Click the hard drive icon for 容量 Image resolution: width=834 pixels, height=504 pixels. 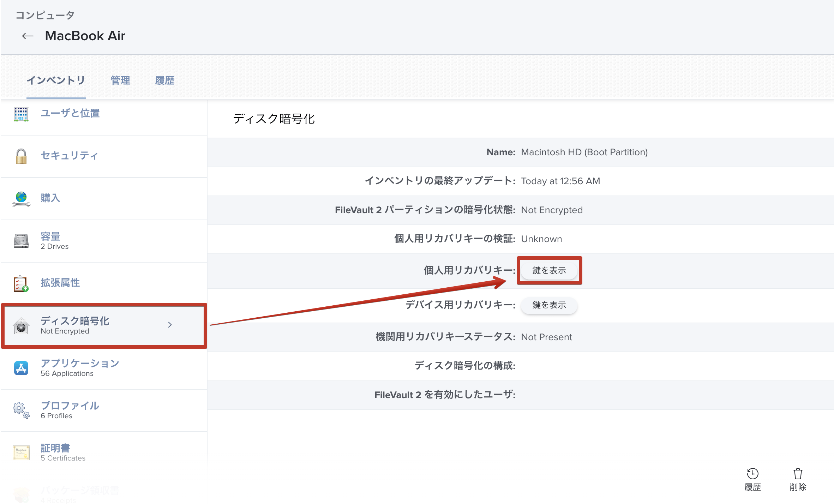tap(21, 241)
